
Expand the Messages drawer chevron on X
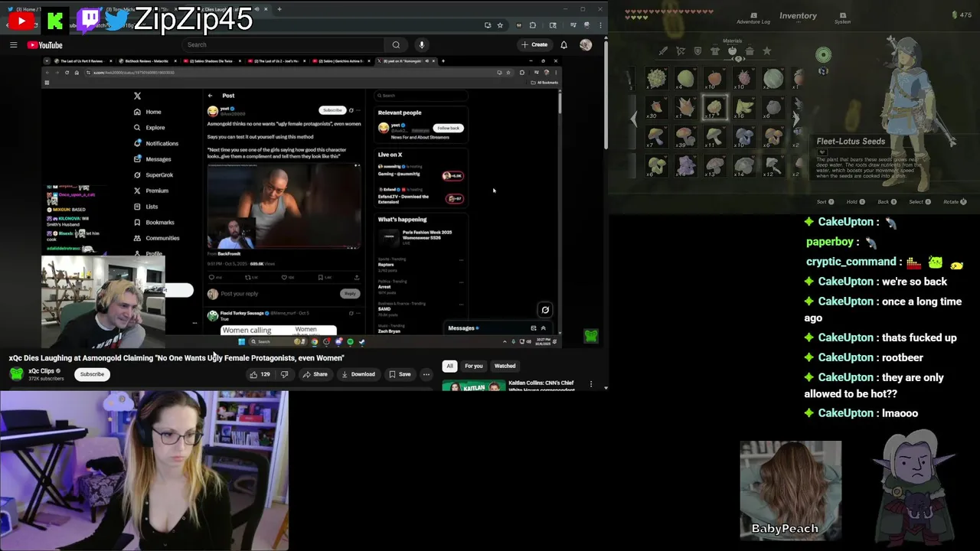[544, 328]
